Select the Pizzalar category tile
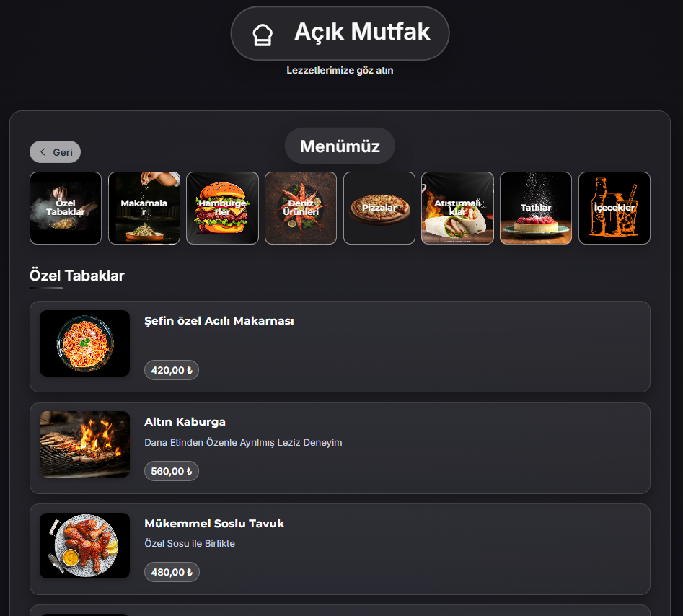The image size is (683, 616). 379,208
